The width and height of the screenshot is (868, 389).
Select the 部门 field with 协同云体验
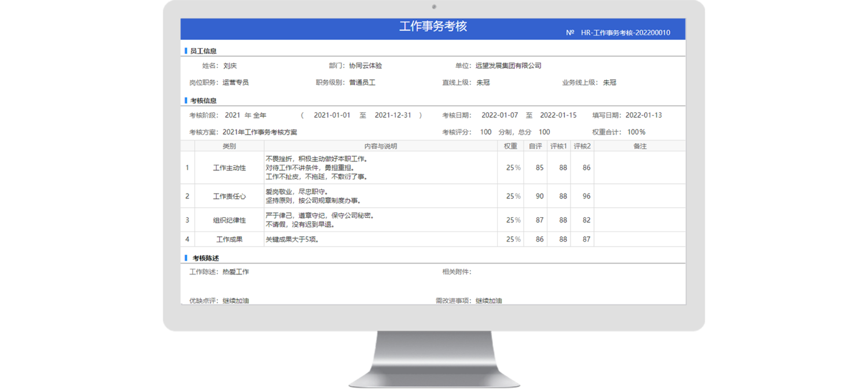pos(365,66)
